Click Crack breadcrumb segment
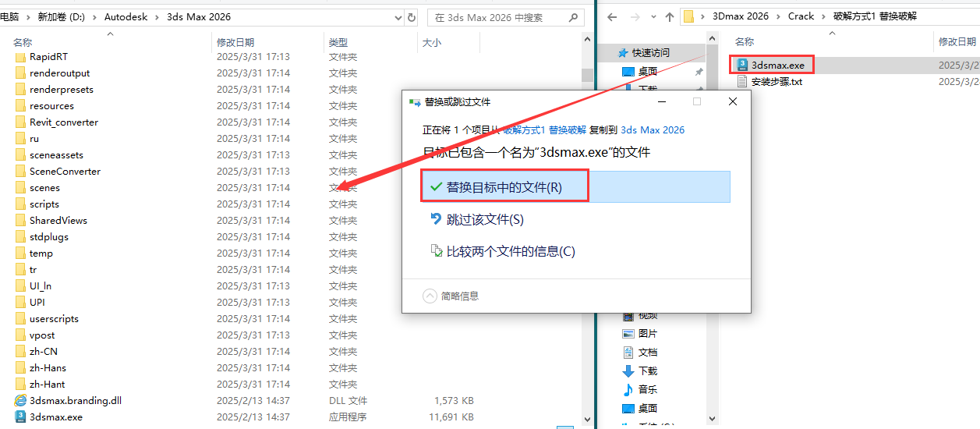The image size is (980, 429). pos(801,16)
